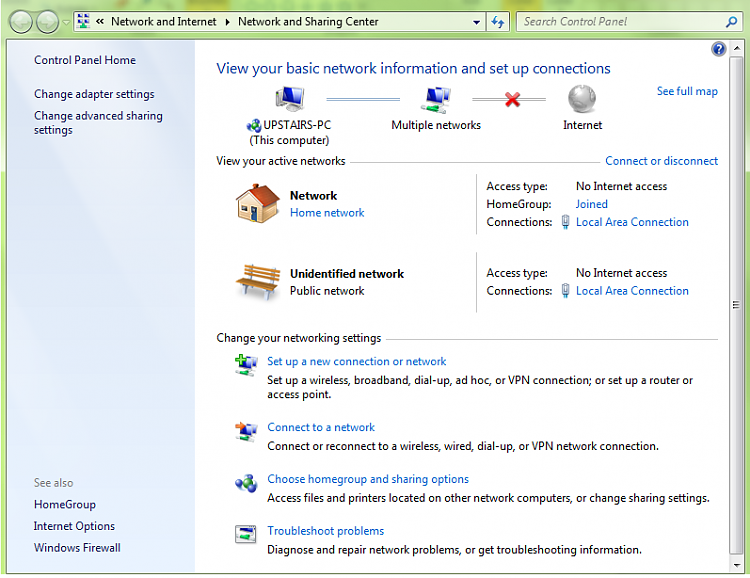Click the Back navigation arrow button
Image resolution: width=750 pixels, height=578 pixels.
pyautogui.click(x=21, y=22)
